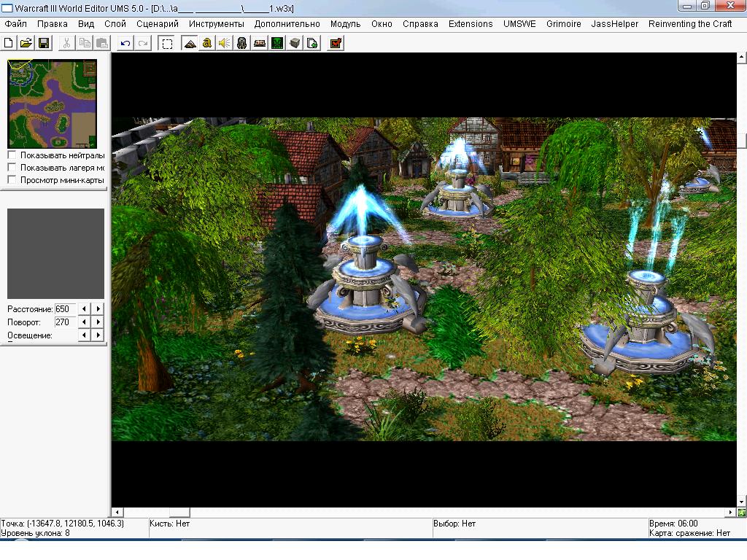
Task: Click the 'Выбор: Нет' status text
Action: click(454, 524)
